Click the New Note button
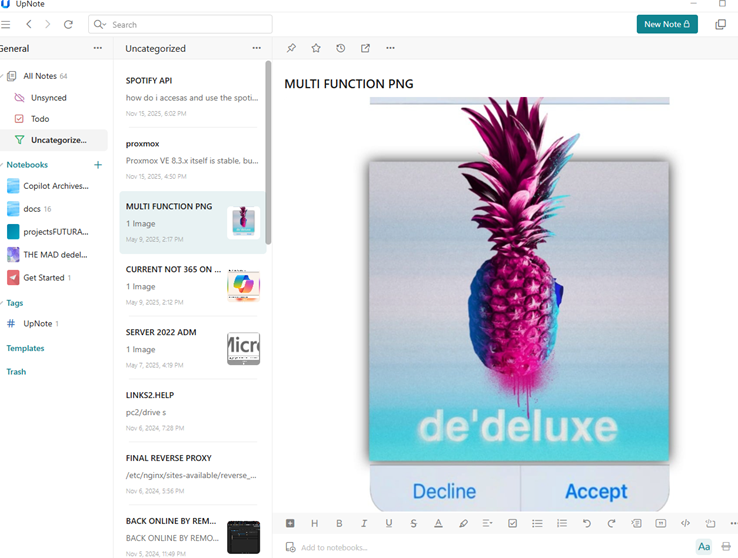This screenshot has height=558, width=738. point(667,24)
